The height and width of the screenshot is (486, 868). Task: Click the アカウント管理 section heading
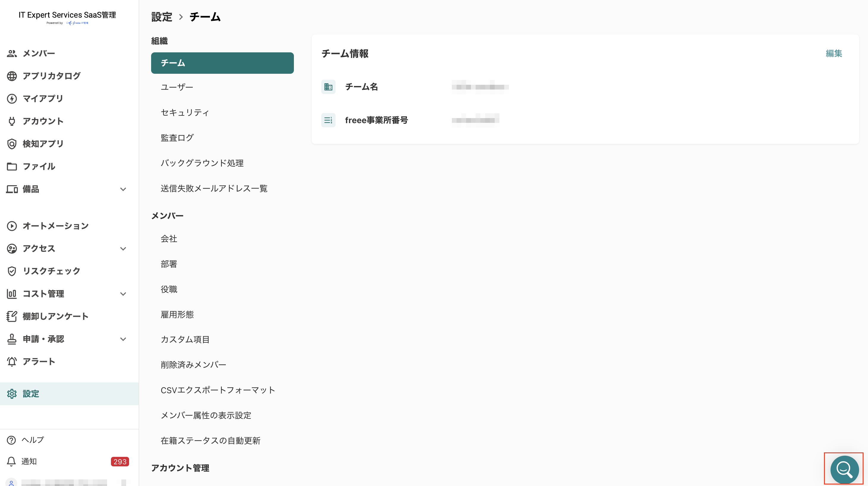[x=180, y=468]
